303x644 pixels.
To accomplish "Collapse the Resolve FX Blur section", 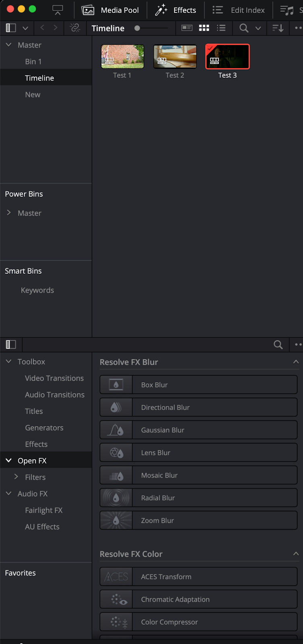I will [296, 361].
